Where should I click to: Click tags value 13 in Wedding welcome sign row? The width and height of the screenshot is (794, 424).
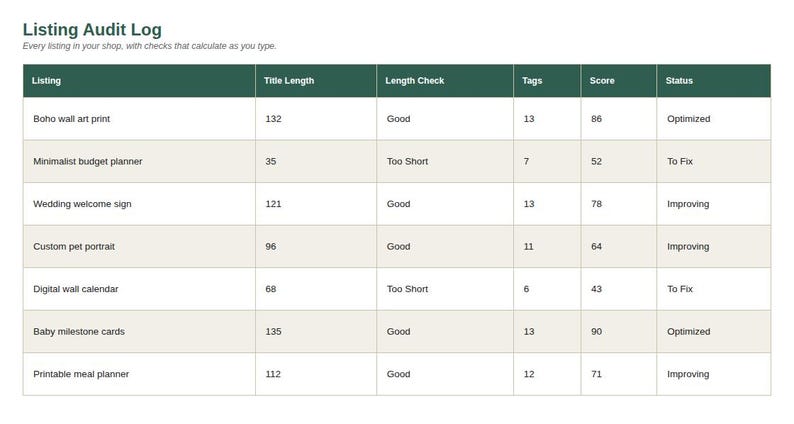click(x=529, y=204)
